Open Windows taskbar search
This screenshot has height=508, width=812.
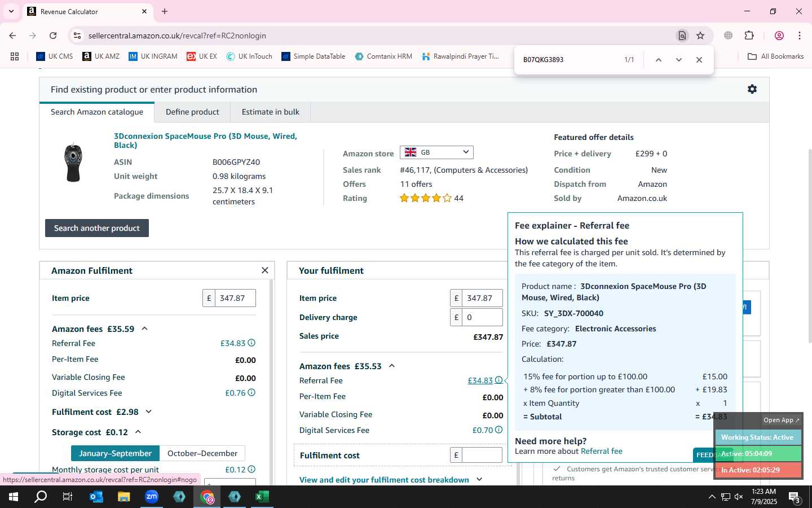(x=41, y=497)
